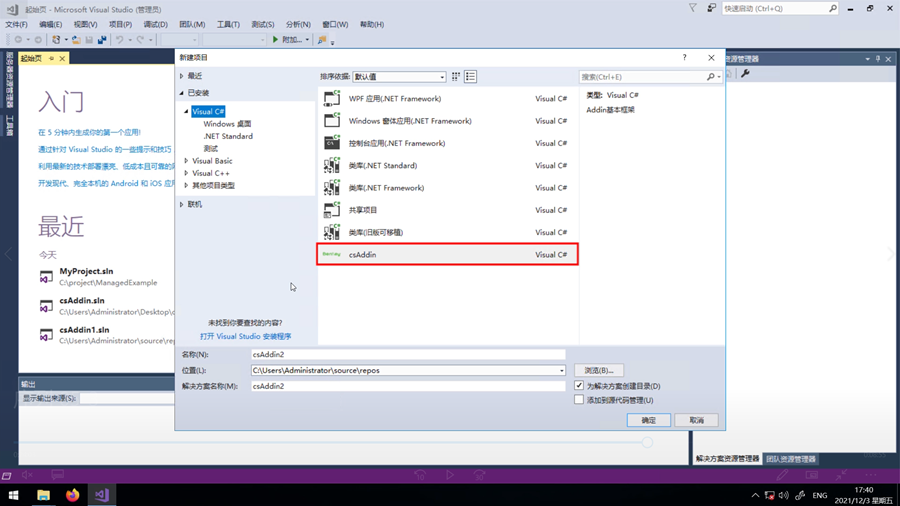Image resolution: width=900 pixels, height=506 pixels.
Task: Click the Save All toolbar icon
Action: click(102, 40)
